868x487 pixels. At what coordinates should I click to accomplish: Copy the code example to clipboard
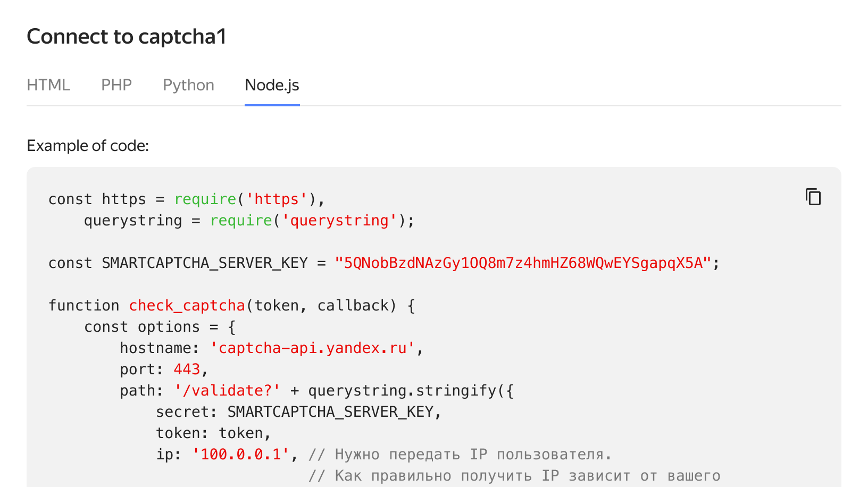[813, 197]
